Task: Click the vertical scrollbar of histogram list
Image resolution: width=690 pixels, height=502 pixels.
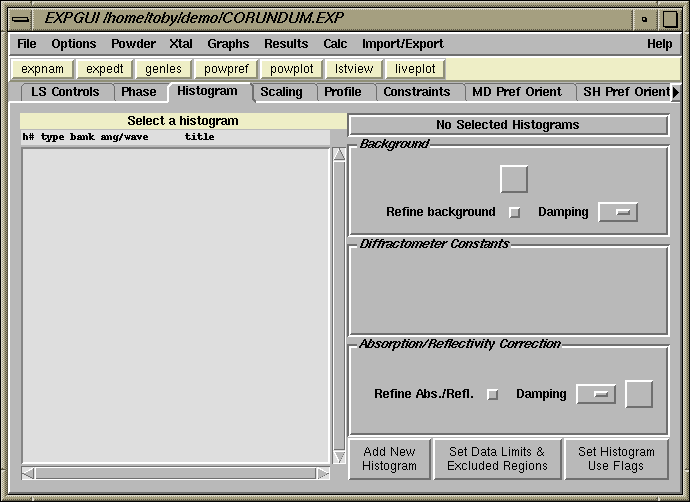Action: 339,306
